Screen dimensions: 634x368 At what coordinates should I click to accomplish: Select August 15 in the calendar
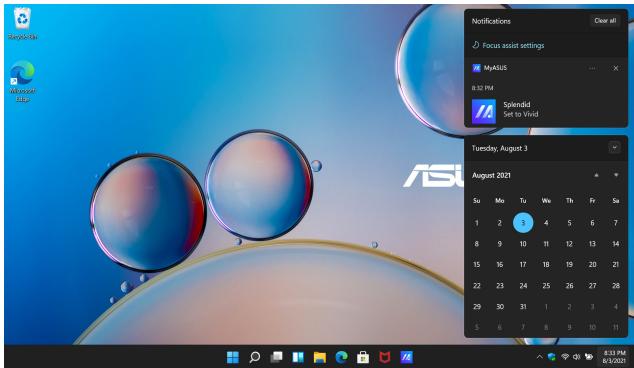[477, 264]
